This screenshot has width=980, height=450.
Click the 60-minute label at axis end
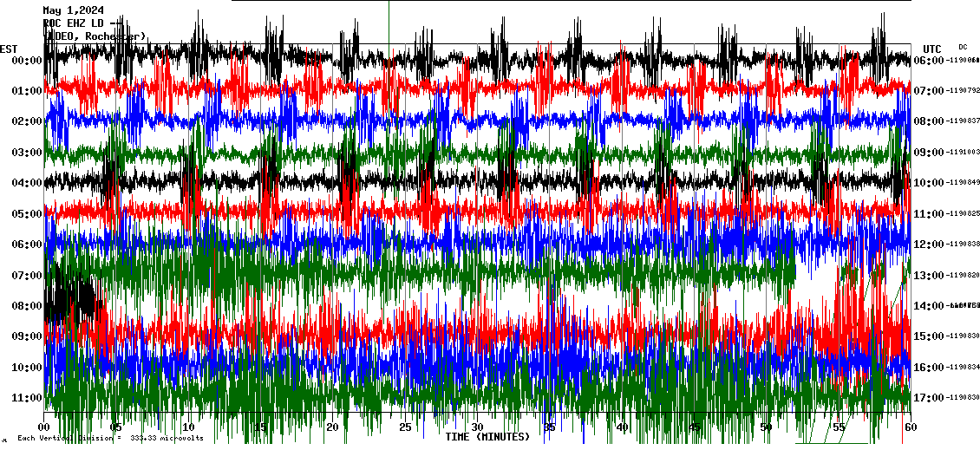click(x=909, y=427)
